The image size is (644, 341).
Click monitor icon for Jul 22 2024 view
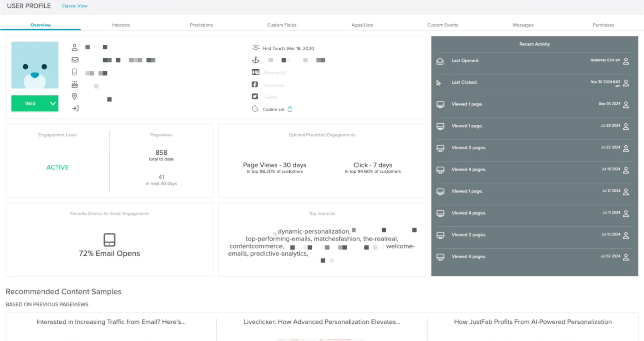tap(440, 148)
